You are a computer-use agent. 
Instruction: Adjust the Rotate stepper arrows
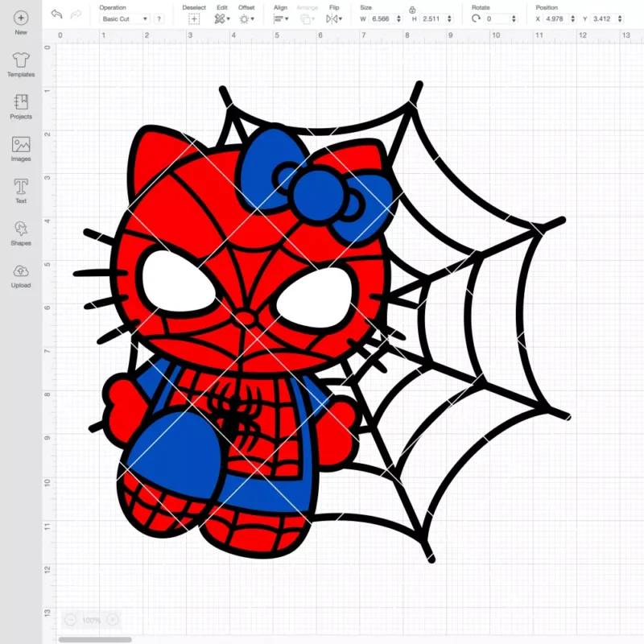[x=514, y=19]
